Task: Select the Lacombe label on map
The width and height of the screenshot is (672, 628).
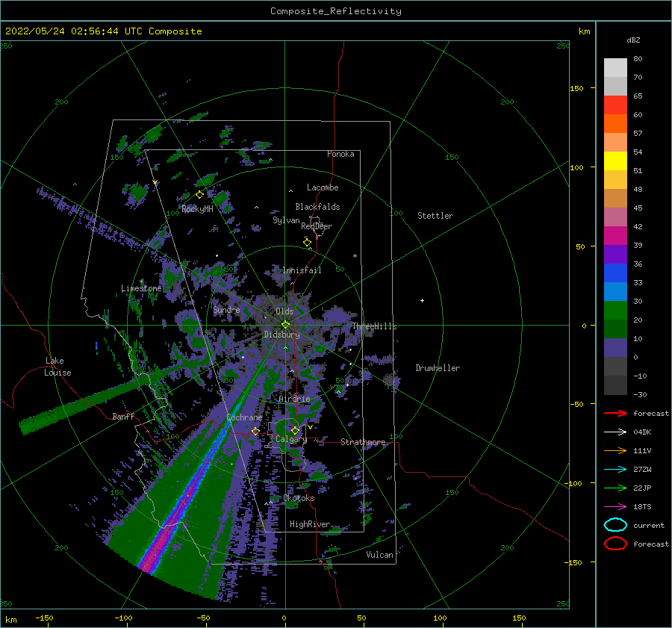Action: [x=323, y=187]
